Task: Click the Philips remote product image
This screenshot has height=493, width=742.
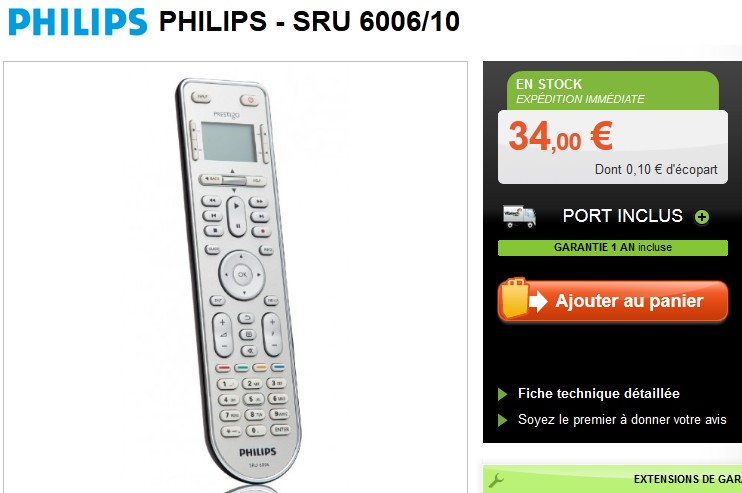Action: pyautogui.click(x=238, y=280)
